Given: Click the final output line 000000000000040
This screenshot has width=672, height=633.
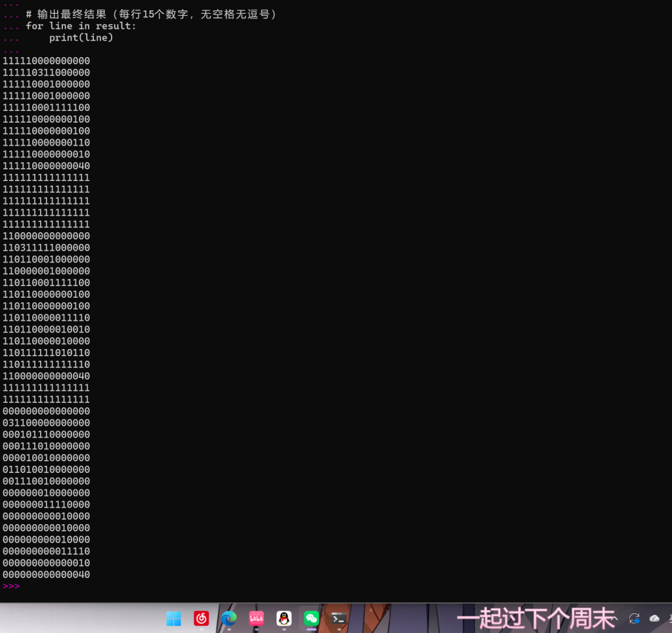Looking at the screenshot, I should pos(47,575).
